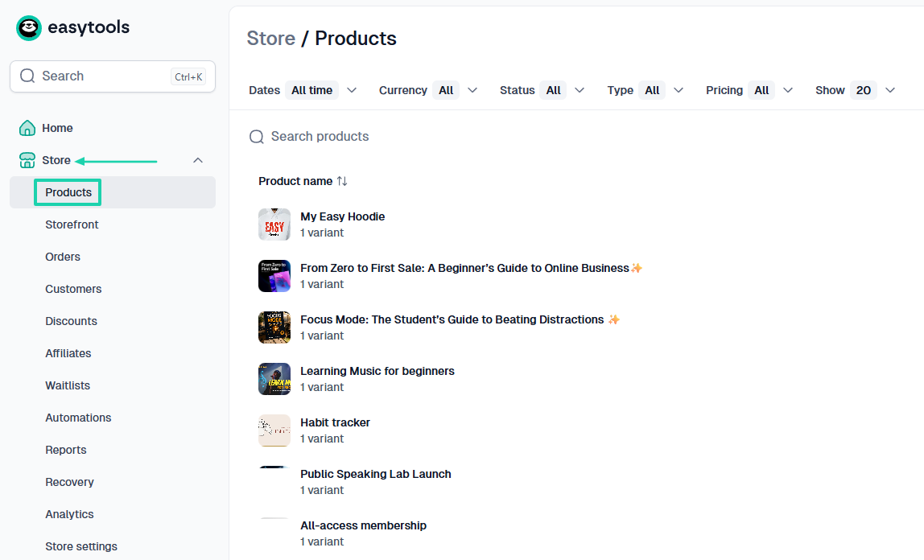The width and height of the screenshot is (924, 560).
Task: Open the Status filter dropdown
Action: [x=542, y=90]
